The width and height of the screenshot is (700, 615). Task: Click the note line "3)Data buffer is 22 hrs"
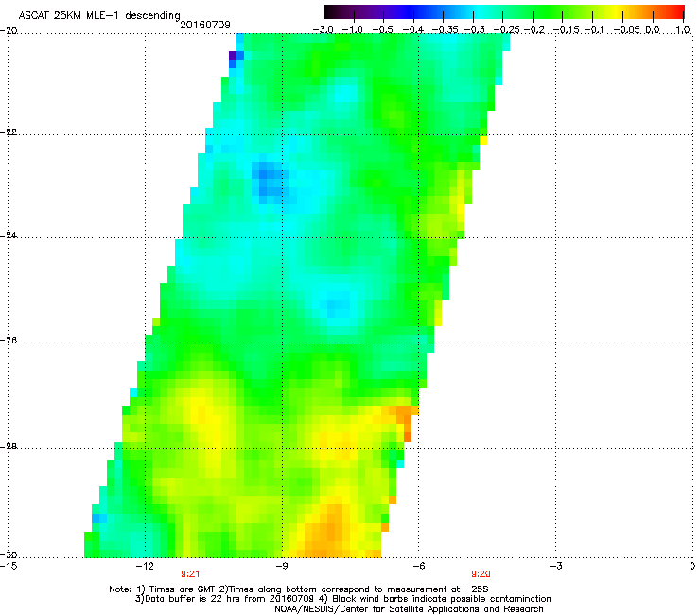[x=342, y=599]
